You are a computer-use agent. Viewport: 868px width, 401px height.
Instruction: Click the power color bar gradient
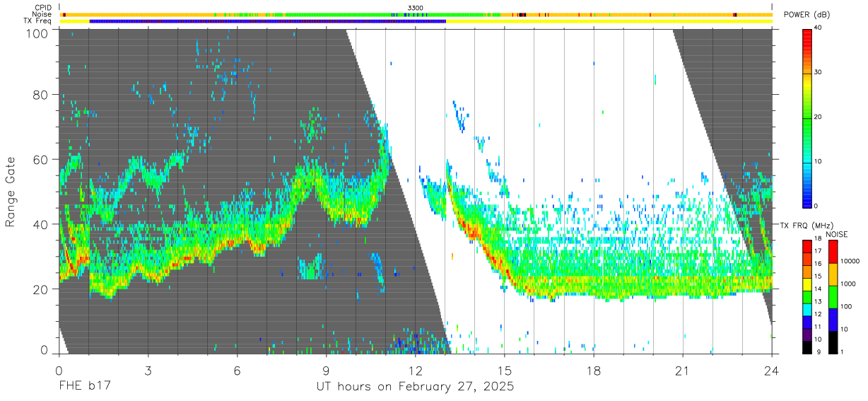point(807,117)
